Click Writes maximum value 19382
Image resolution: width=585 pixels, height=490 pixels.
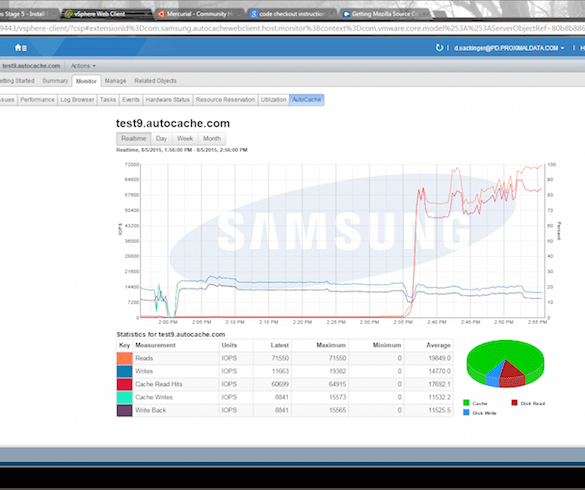point(337,371)
